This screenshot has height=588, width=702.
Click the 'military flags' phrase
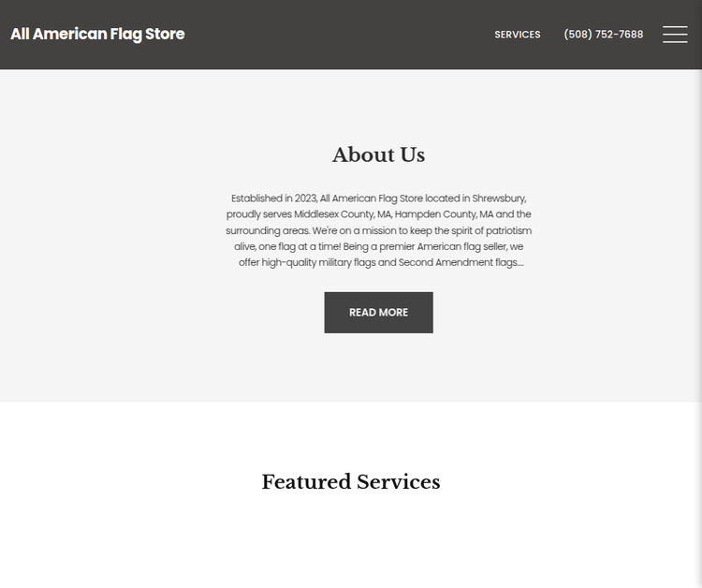coord(347,262)
